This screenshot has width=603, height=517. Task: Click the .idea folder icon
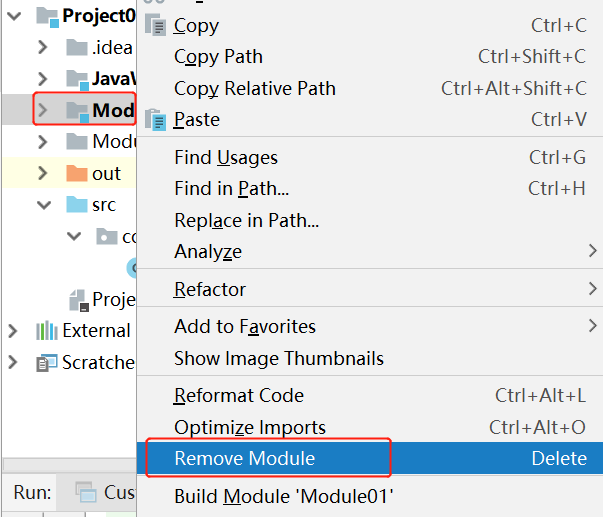click(77, 47)
